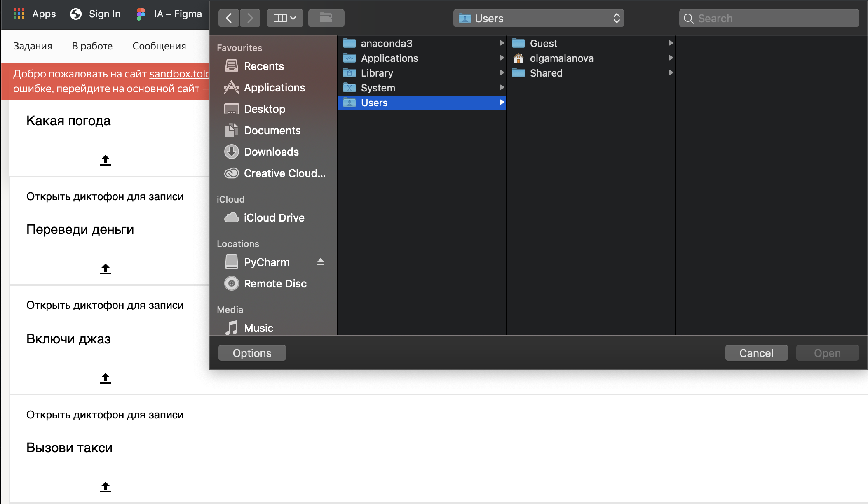Open Downloads in the sidebar

271,152
